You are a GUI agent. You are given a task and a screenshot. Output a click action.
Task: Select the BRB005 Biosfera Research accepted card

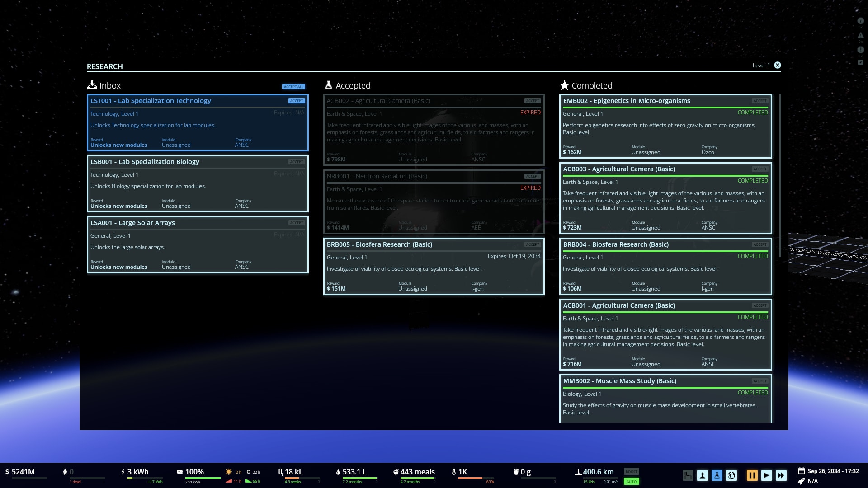(x=434, y=267)
